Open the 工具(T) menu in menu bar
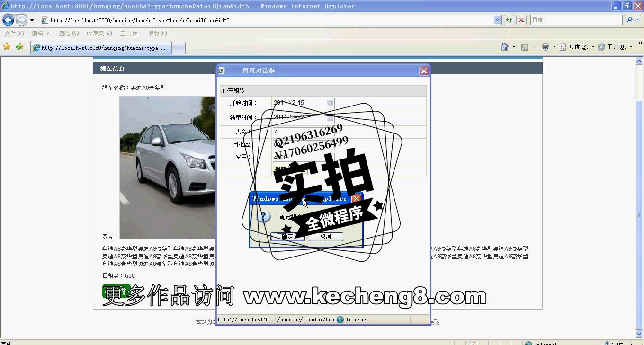This screenshot has width=644, height=345. point(129,34)
